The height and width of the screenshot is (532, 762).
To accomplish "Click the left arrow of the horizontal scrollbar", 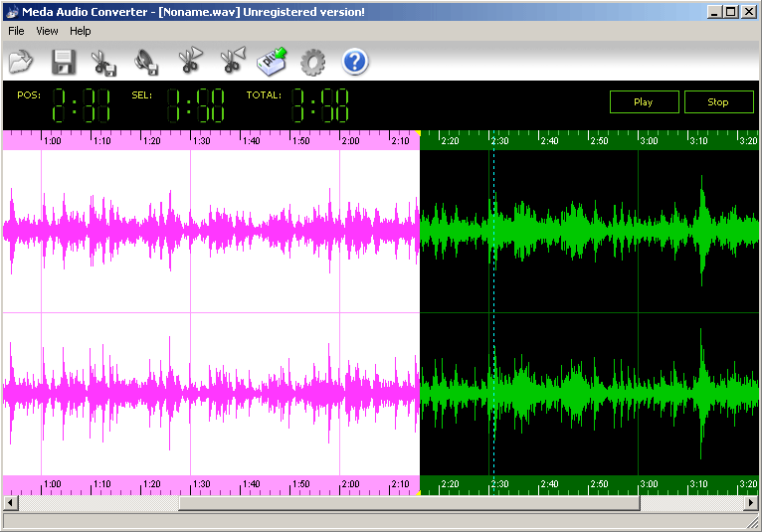I will pyautogui.click(x=10, y=502).
